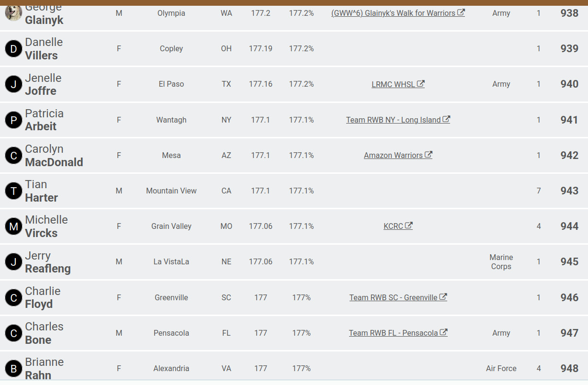Viewport: 588px width, 385px height.
Task: Open Team RWB SC - Greenville link
Action: click(393, 297)
